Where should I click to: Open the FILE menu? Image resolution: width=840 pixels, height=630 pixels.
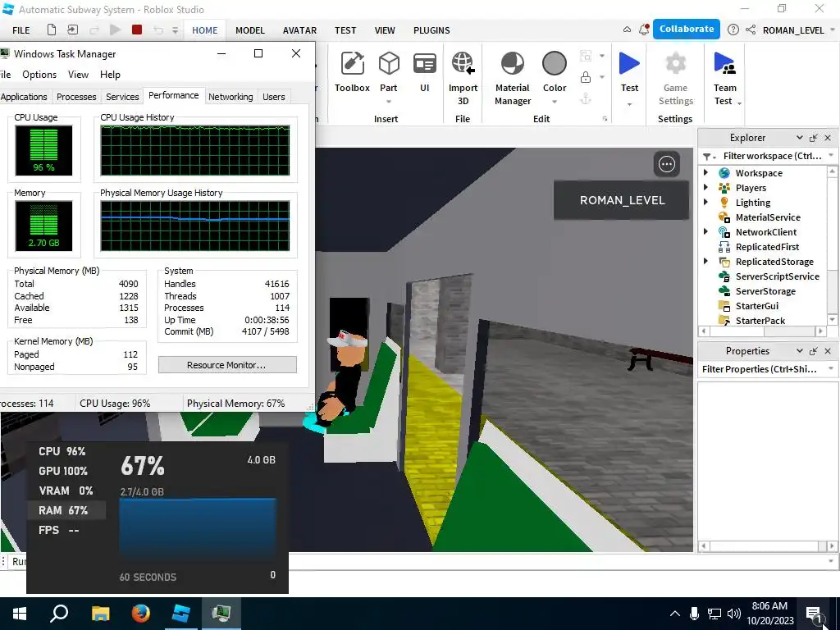tap(21, 30)
